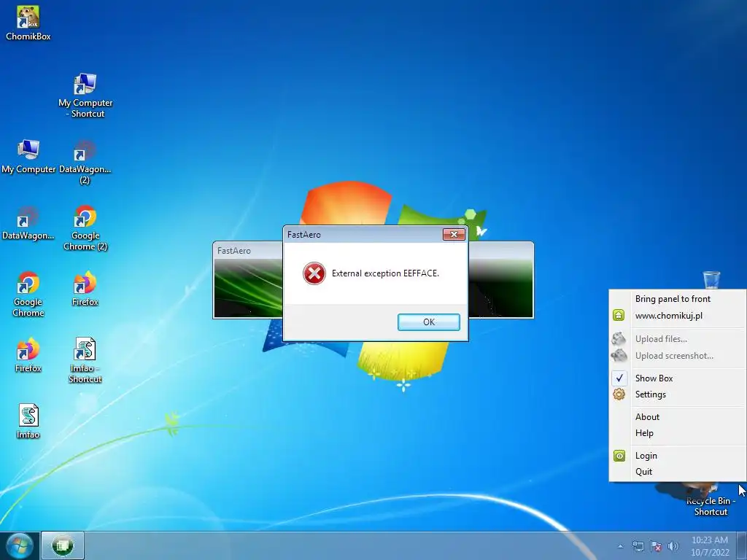Select the DataWagon... (2) desktop shortcut
The height and width of the screenshot is (560, 747).
pos(85,162)
